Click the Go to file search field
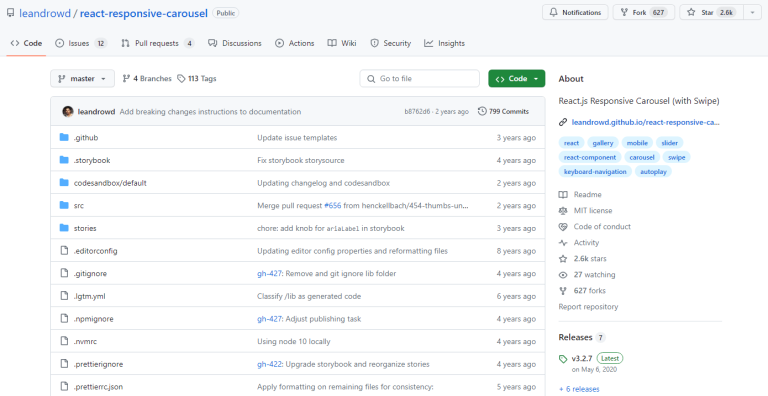Screen dimensions: 768x396 [x=420, y=78]
